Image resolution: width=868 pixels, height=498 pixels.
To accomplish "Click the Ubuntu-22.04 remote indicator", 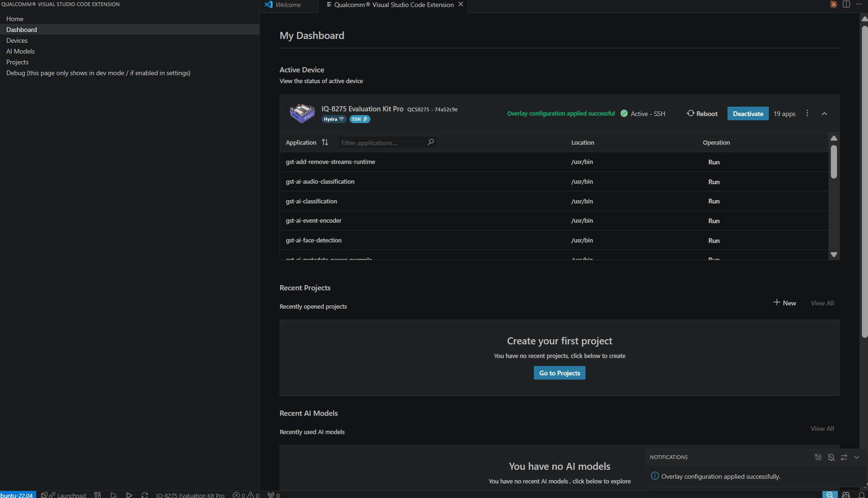I will coord(17,495).
